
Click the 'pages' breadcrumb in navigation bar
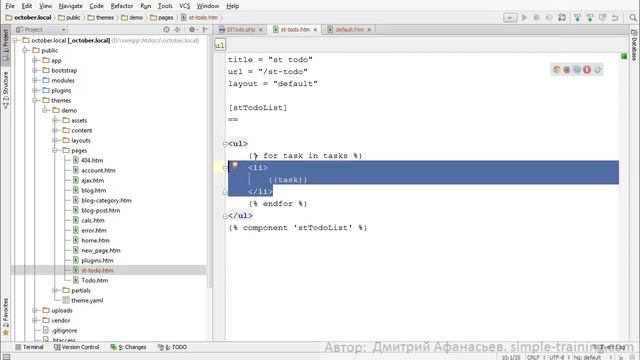(162, 18)
